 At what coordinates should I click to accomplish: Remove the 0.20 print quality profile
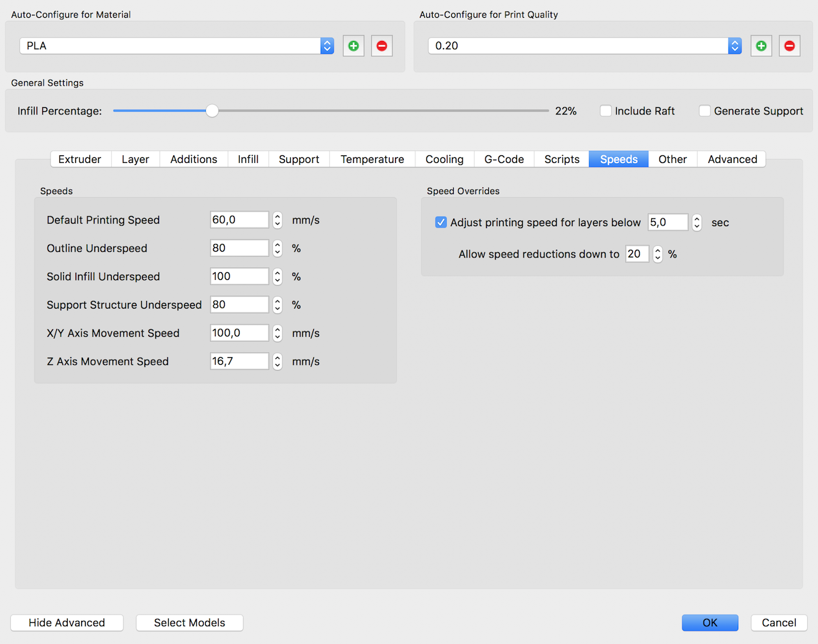(789, 46)
